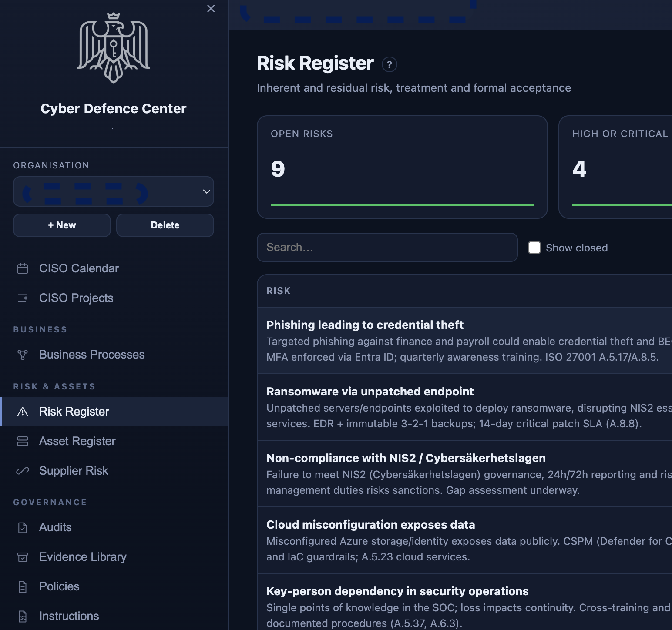This screenshot has height=630, width=672.
Task: Click the Open Risks summary card
Action: point(402,167)
